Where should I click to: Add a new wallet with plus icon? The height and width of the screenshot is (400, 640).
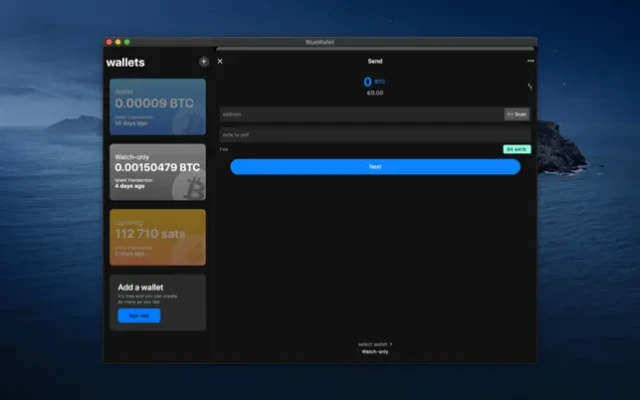[204, 62]
